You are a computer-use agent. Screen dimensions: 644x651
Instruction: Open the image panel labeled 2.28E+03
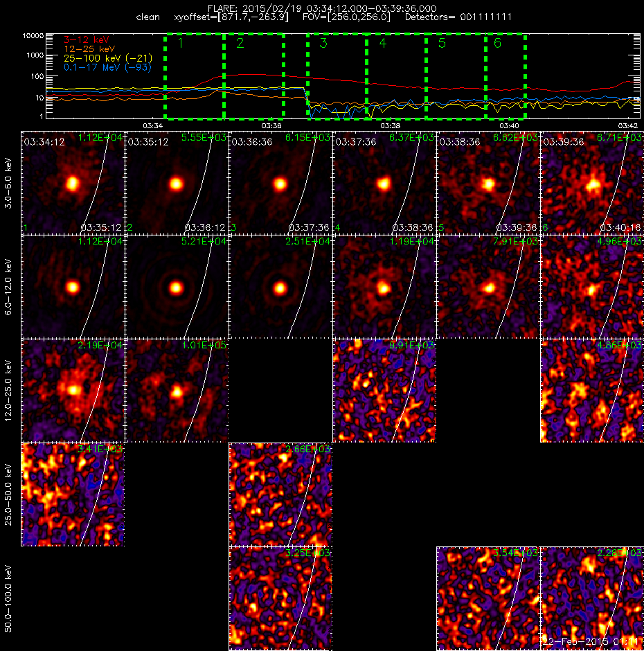(592, 598)
